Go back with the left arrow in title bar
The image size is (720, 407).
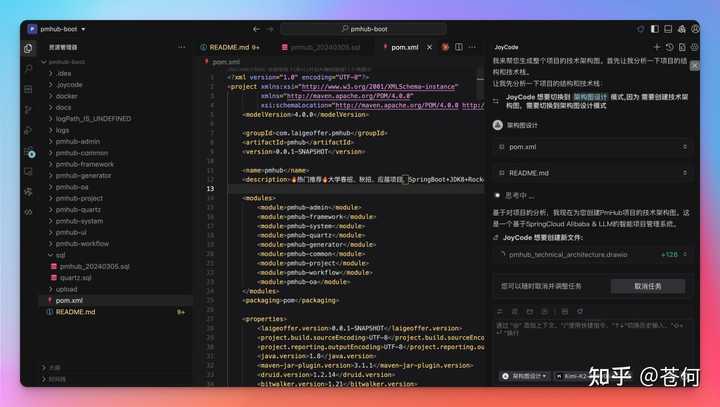[256, 29]
